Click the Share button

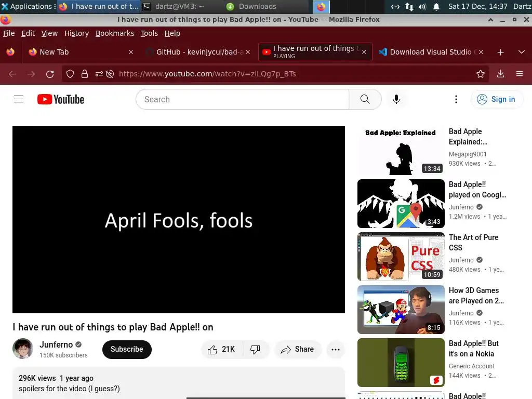tap(298, 350)
